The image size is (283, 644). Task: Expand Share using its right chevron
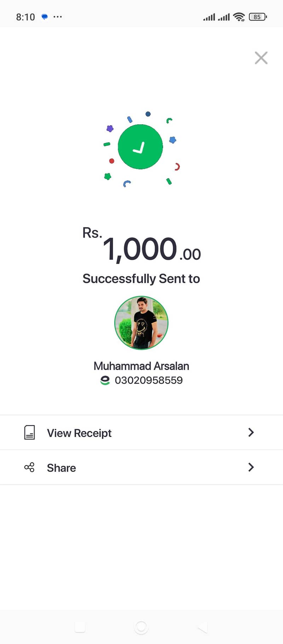[251, 467]
